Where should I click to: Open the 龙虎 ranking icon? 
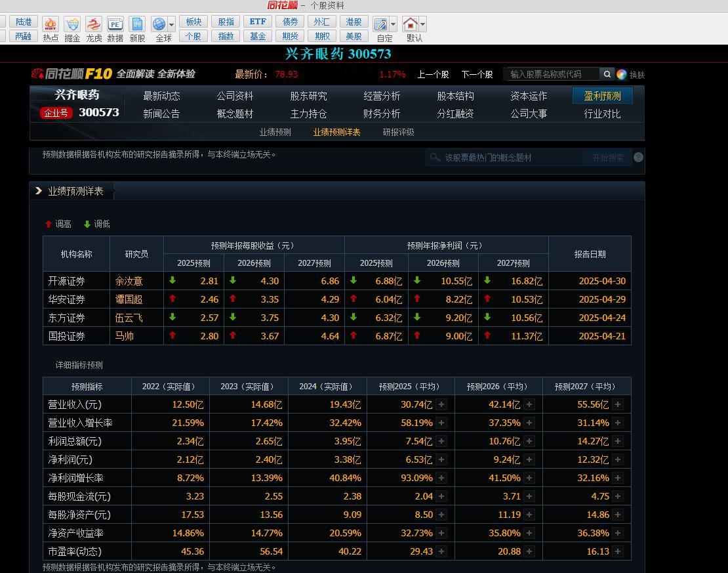coord(94,29)
